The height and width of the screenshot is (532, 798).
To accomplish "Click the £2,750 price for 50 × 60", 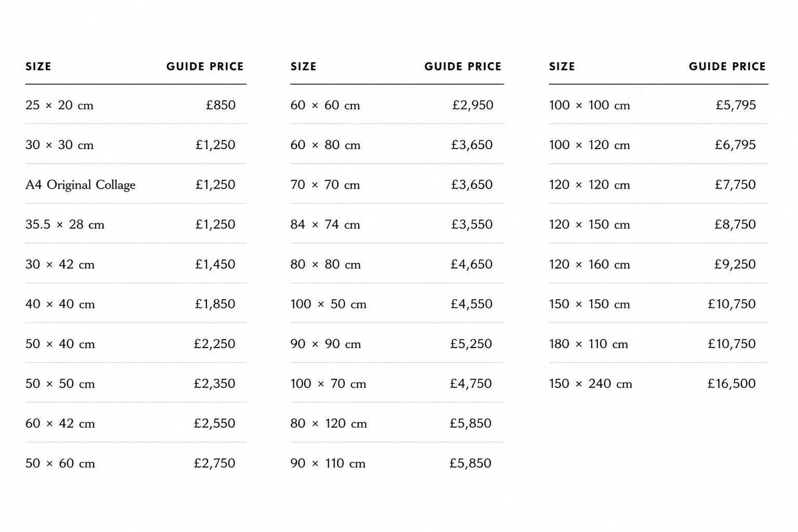I will pyautogui.click(x=214, y=463).
